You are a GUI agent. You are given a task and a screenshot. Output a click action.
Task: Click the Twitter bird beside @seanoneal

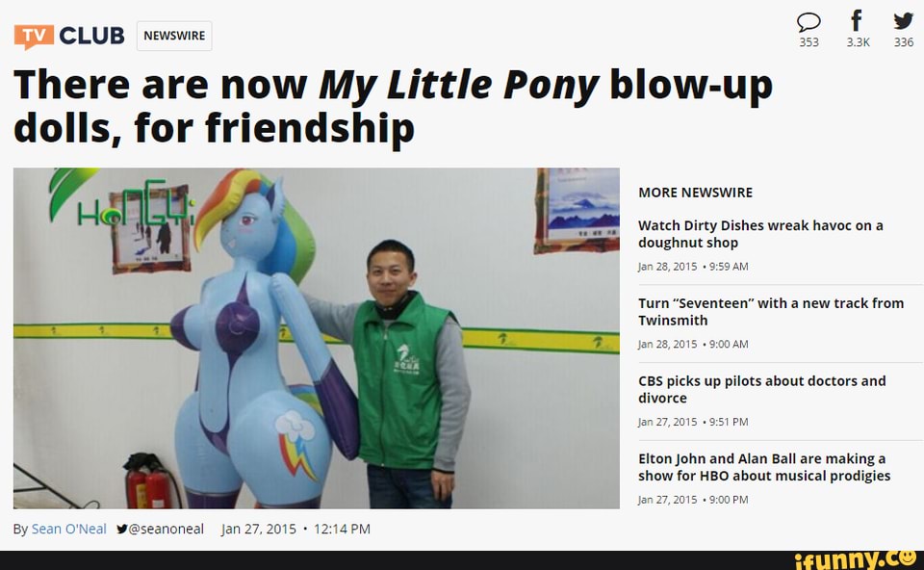point(122,529)
